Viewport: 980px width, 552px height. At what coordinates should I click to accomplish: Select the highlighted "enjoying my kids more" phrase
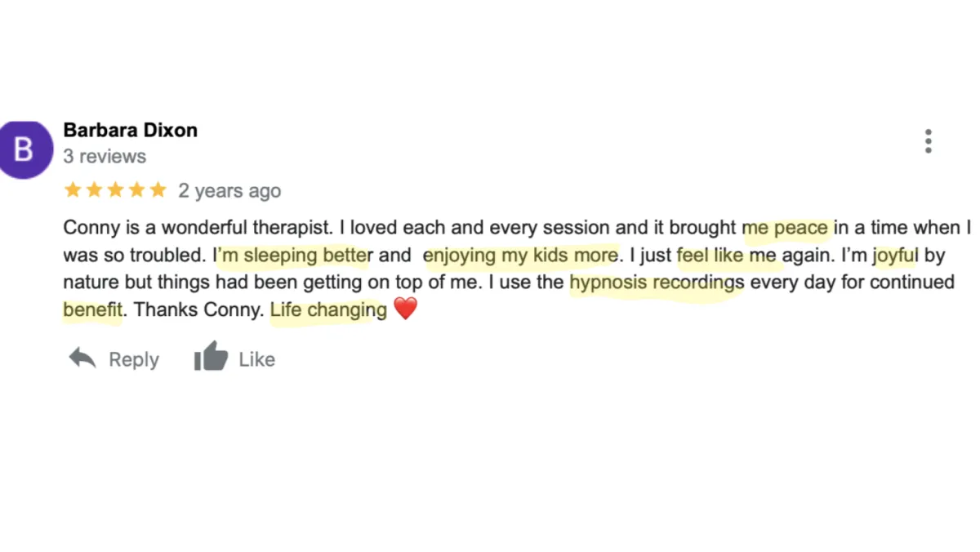[520, 256]
